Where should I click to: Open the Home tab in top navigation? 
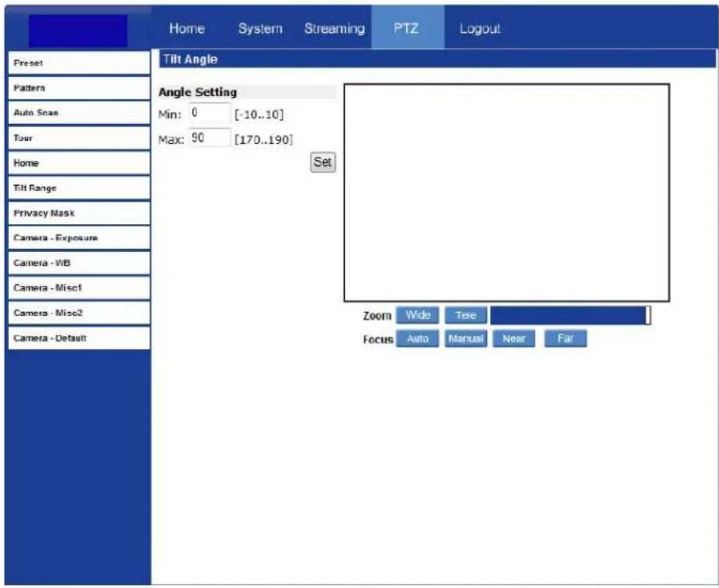187,29
